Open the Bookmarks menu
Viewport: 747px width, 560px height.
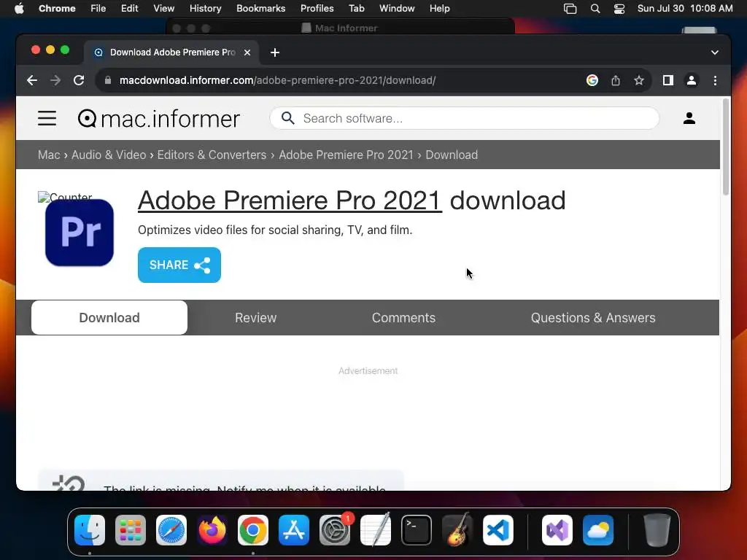click(260, 8)
